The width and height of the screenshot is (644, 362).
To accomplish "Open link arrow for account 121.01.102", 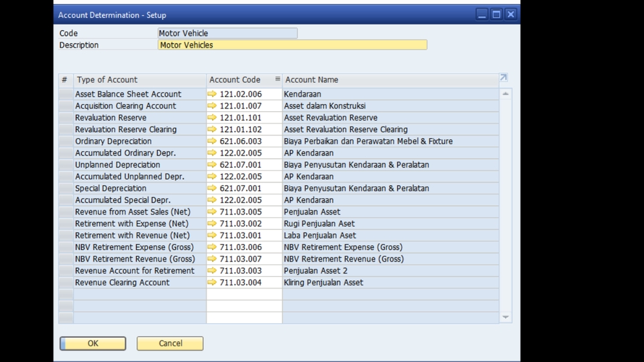I will [211, 129].
